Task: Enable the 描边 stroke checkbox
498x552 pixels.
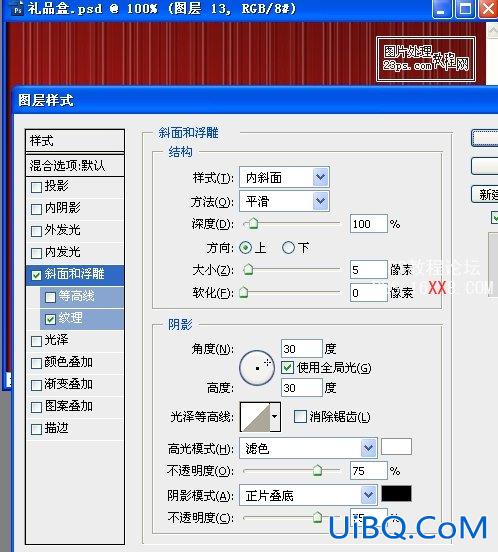Action: (x=36, y=429)
